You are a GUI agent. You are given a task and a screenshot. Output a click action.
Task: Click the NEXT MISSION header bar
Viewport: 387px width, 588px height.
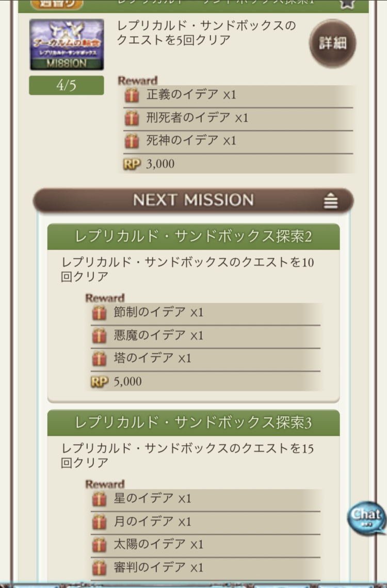point(193,201)
